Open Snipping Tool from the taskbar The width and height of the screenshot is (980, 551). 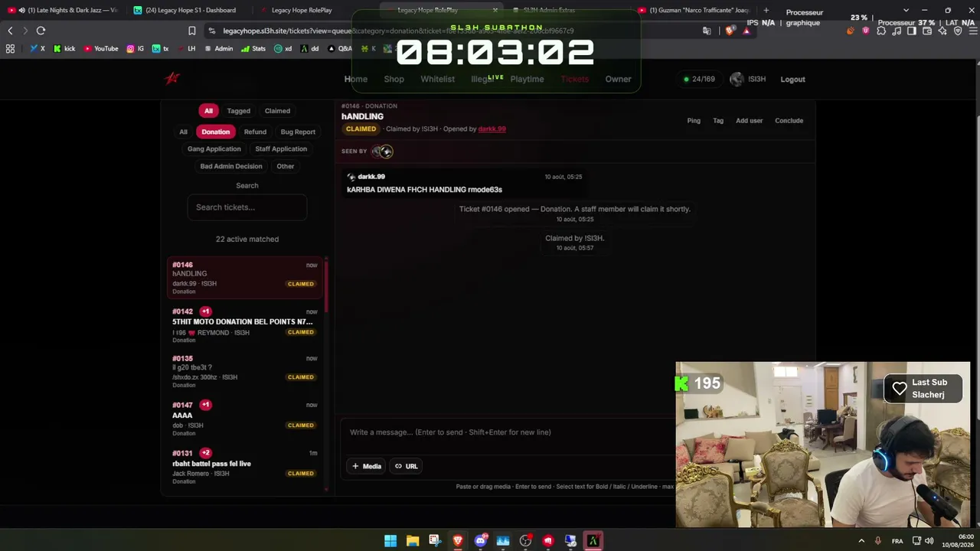coord(435,541)
